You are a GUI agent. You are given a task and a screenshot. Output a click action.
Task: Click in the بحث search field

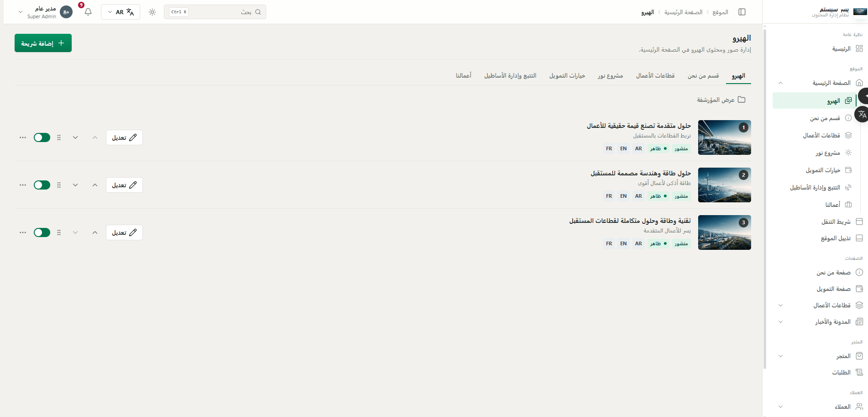[x=215, y=12]
